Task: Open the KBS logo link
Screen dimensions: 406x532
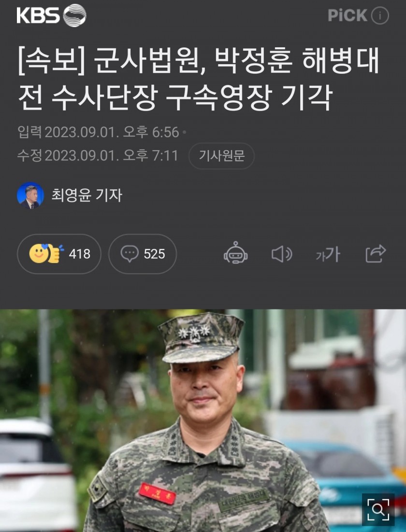Action: pyautogui.click(x=51, y=15)
